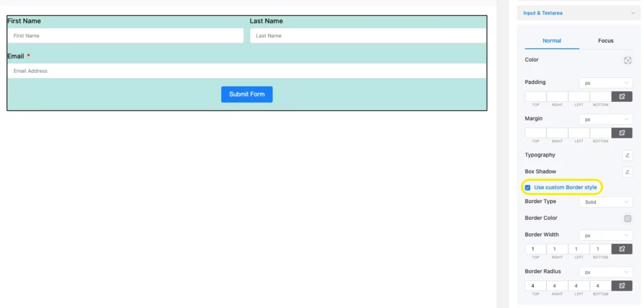Click the Email field label
This screenshot has width=644, height=308.
tap(16, 57)
